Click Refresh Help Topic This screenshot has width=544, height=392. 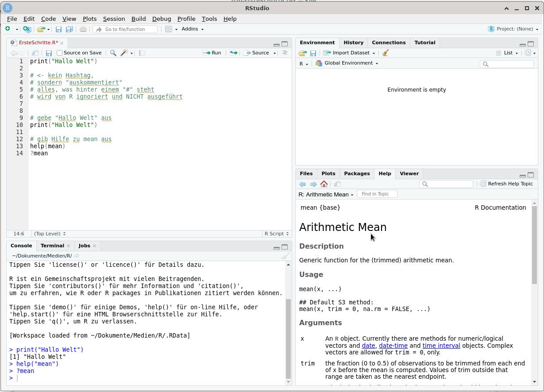coord(506,184)
